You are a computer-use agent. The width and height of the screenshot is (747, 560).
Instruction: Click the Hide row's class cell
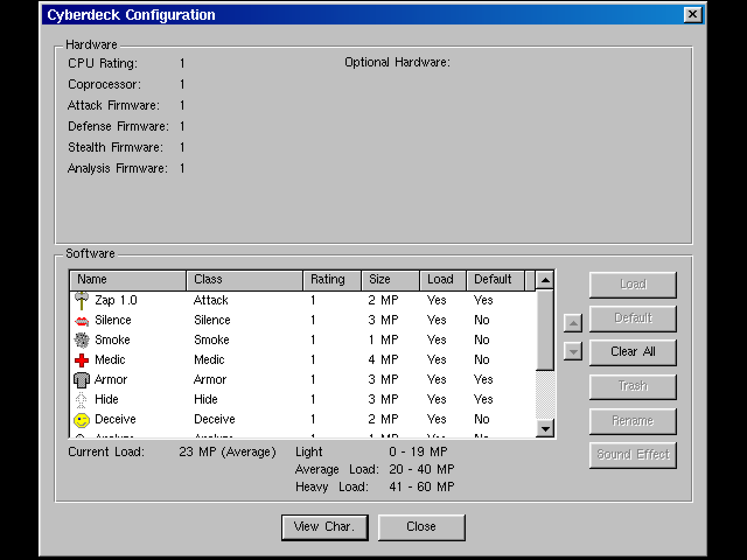206,400
